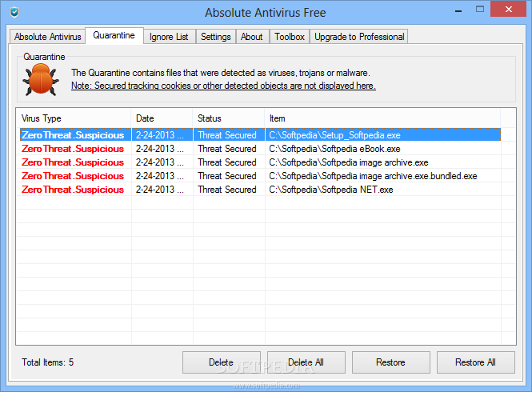Image resolution: width=532 pixels, height=400 pixels.
Task: Click the Delete All button
Action: (x=306, y=362)
